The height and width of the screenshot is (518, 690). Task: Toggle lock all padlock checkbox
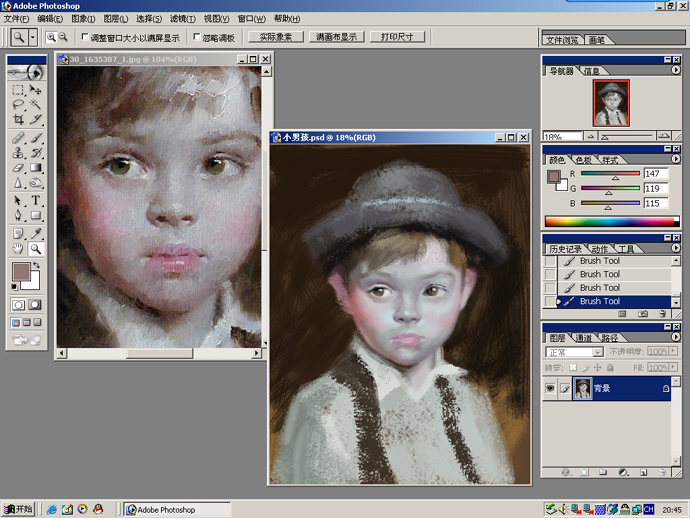coord(610,367)
